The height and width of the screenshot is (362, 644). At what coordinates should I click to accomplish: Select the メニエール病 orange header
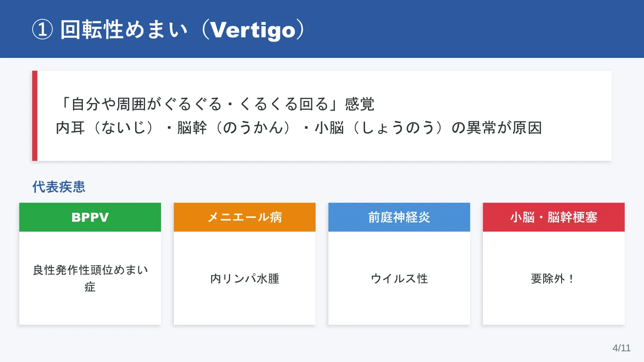[x=245, y=217]
